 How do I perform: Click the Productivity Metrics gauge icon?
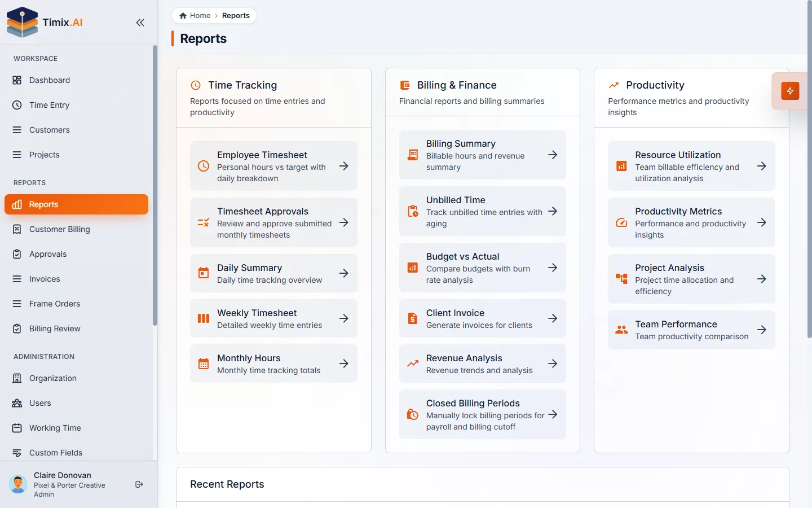tap(621, 222)
